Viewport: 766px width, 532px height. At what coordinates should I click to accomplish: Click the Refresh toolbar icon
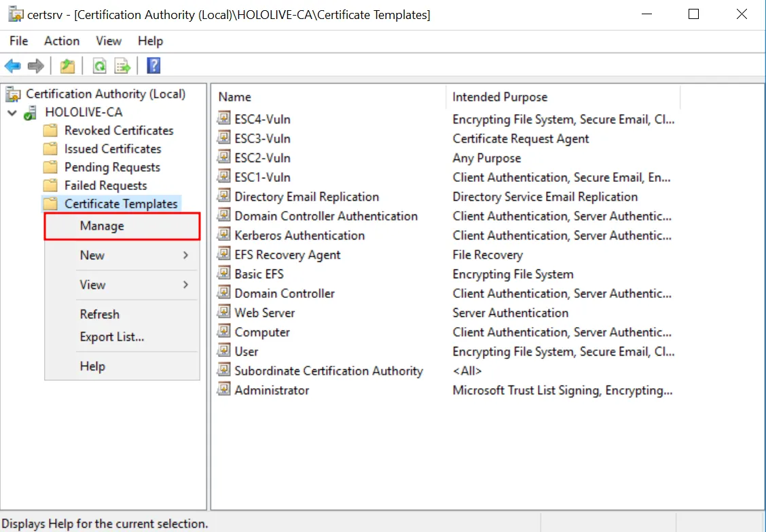point(100,66)
